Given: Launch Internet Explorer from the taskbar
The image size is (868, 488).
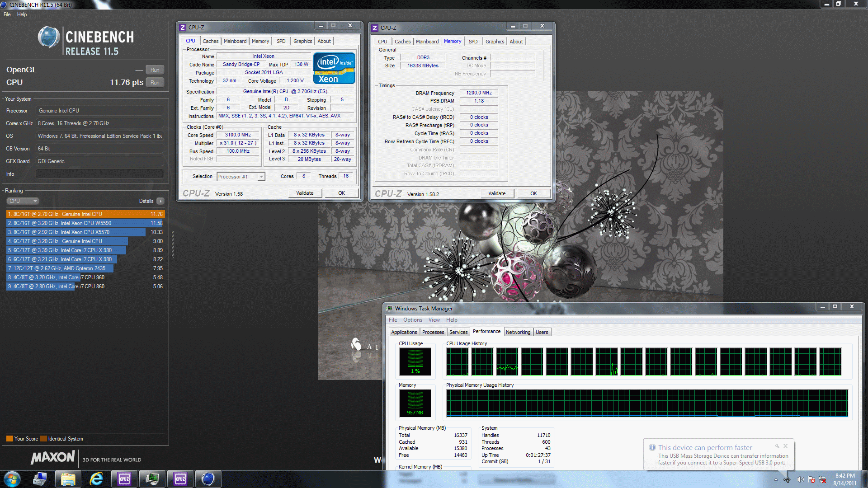Looking at the screenshot, I should point(96,479).
